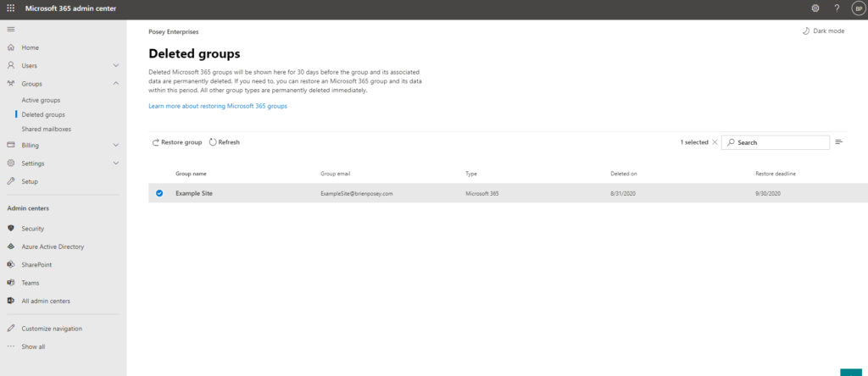Image resolution: width=868 pixels, height=376 pixels.
Task: Open the BP account avatar
Action: 859,8
